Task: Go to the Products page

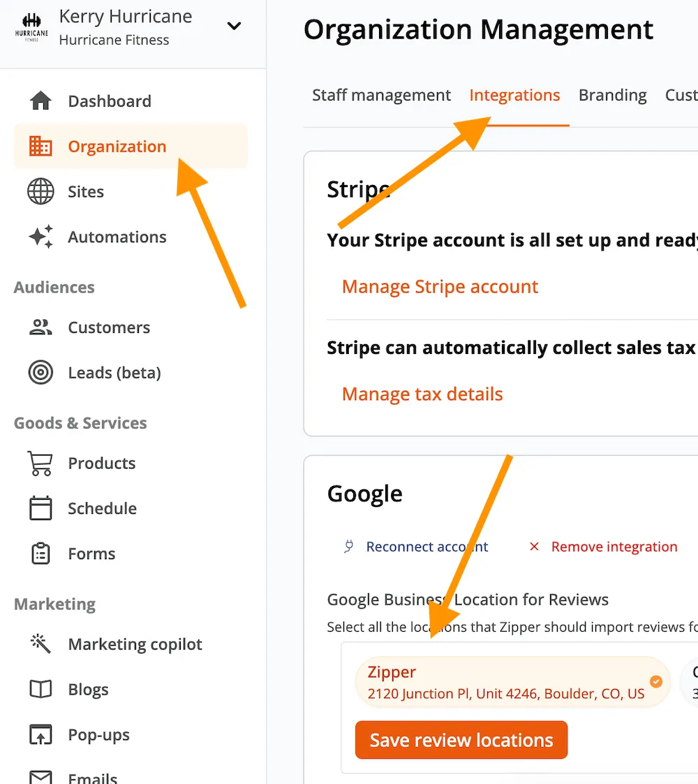Action: [101, 463]
